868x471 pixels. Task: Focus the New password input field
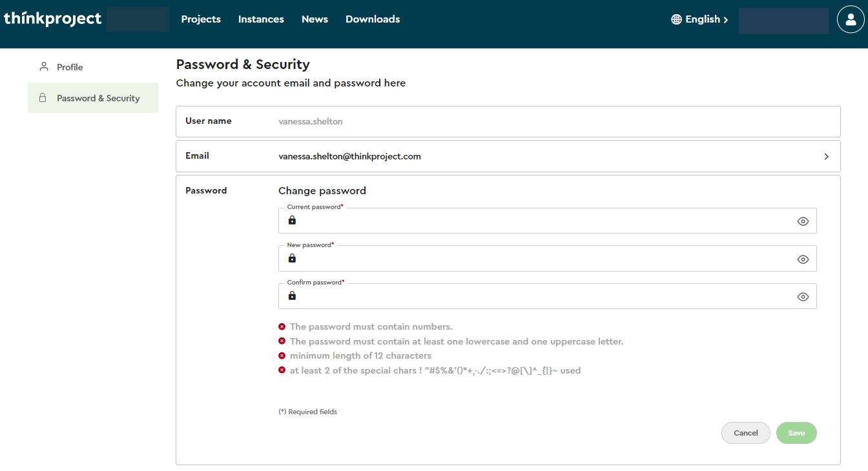(542, 259)
